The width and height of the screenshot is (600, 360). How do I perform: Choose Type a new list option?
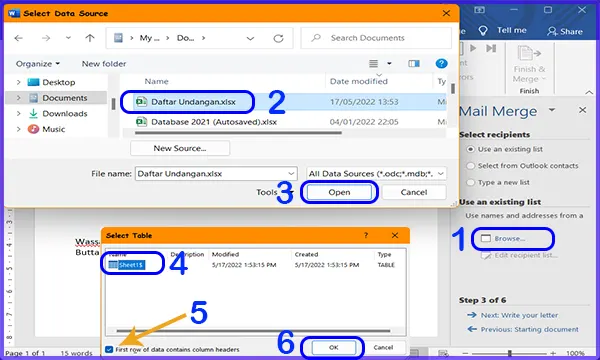click(470, 182)
